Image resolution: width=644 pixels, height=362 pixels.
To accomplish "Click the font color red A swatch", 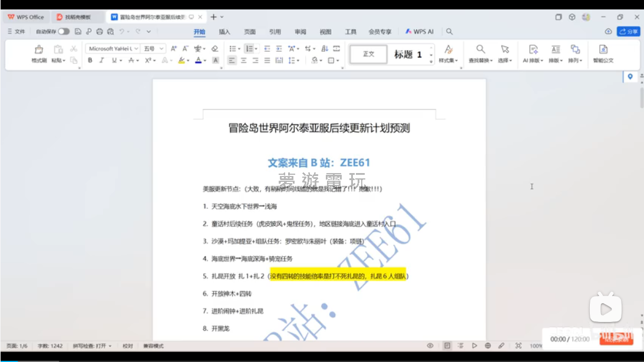I will (x=198, y=60).
